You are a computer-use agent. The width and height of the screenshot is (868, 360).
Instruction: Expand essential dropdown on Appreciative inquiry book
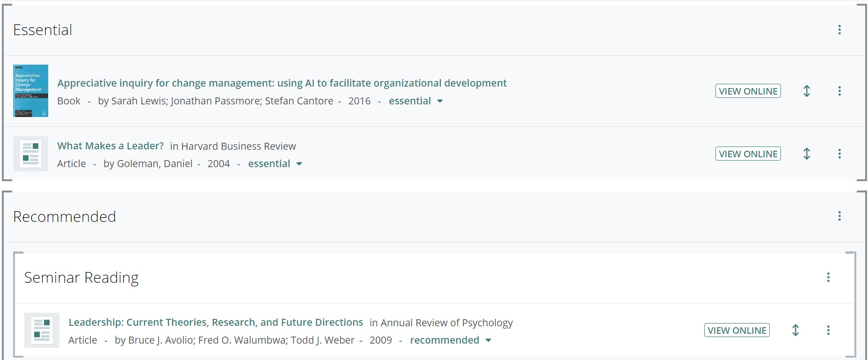(439, 101)
